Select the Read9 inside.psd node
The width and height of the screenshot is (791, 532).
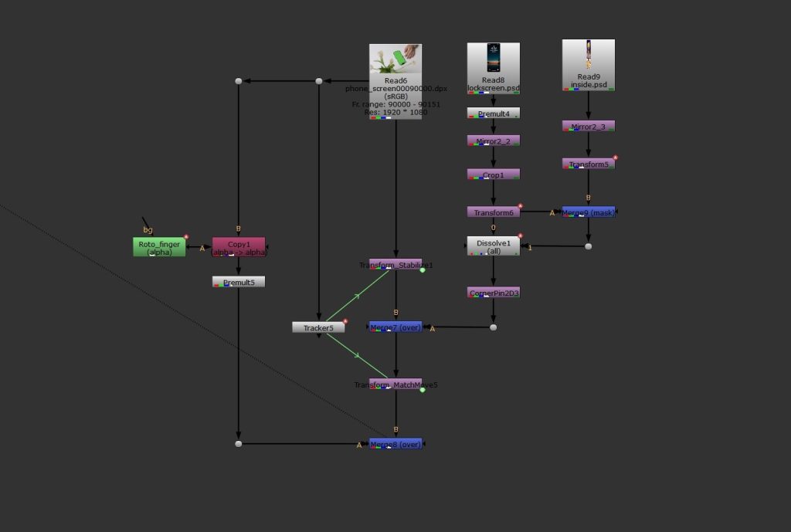[x=588, y=65]
